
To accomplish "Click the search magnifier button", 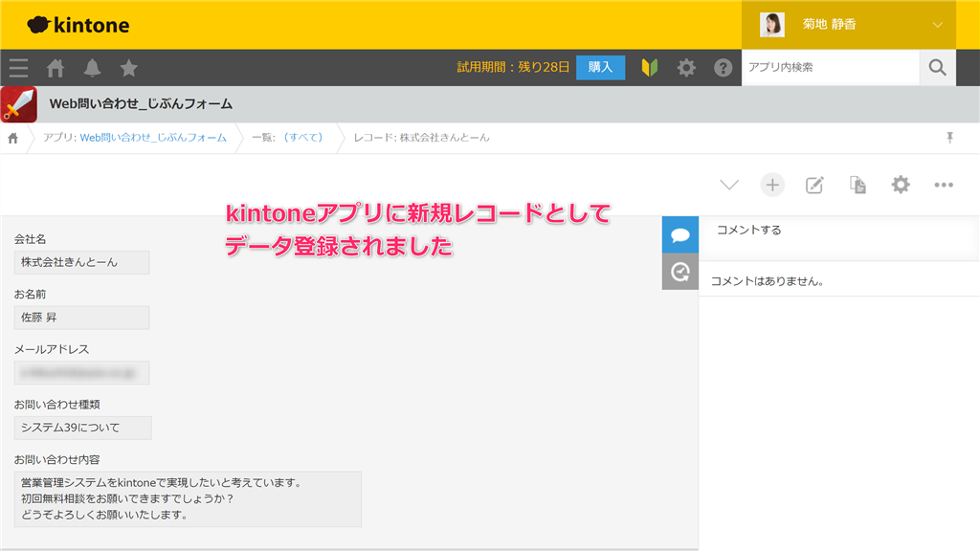I will coord(938,68).
